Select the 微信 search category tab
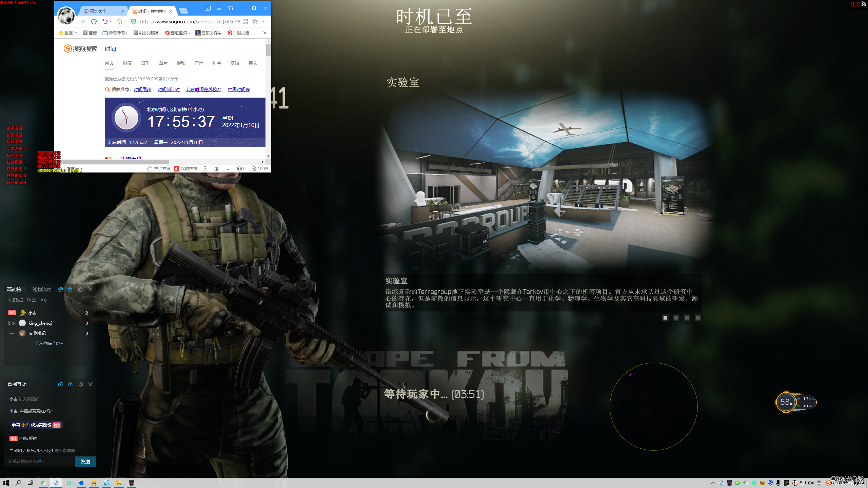868x488 pixels. (127, 63)
